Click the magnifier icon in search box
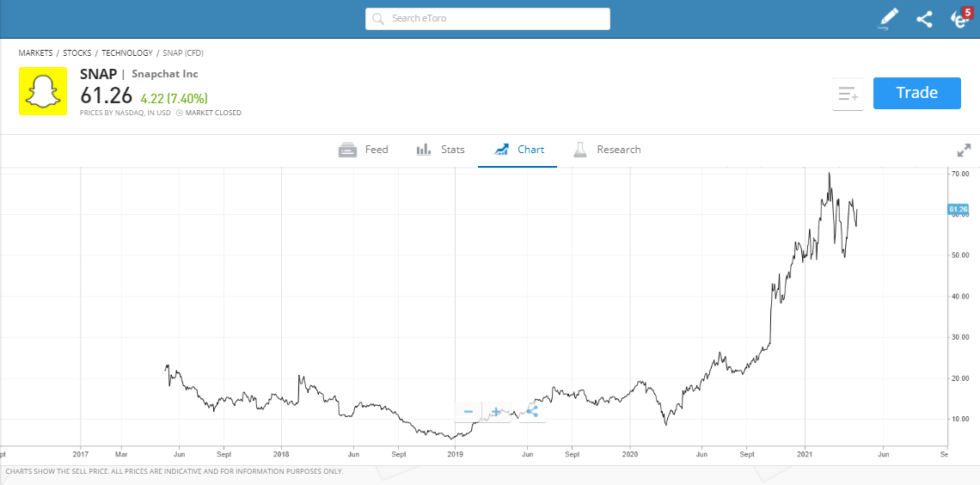This screenshot has width=980, height=485. tap(377, 19)
